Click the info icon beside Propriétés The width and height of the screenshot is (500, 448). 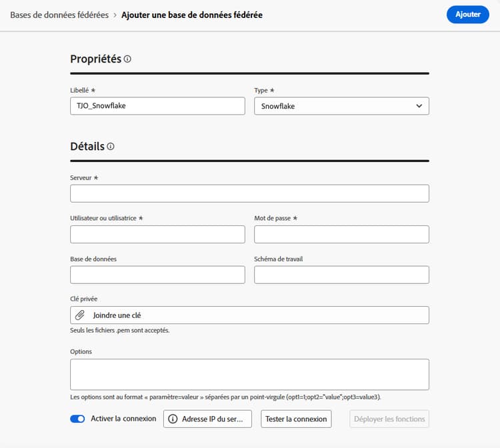coord(127,59)
